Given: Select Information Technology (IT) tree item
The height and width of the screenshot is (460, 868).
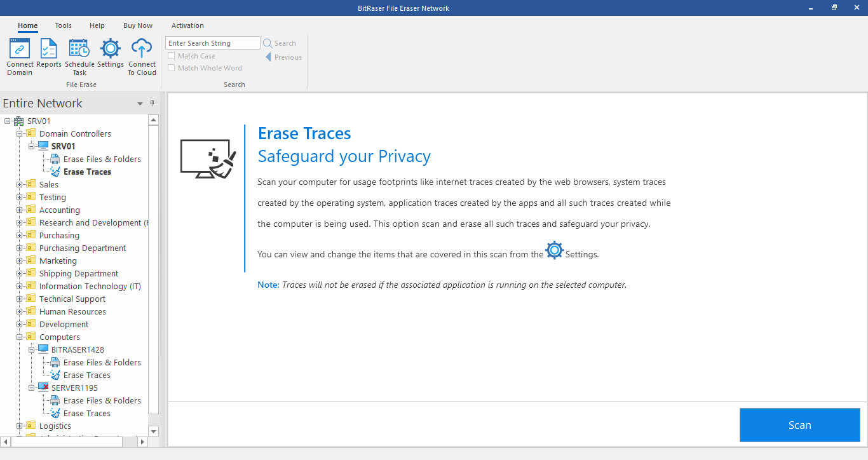Looking at the screenshot, I should pyautogui.click(x=90, y=286).
